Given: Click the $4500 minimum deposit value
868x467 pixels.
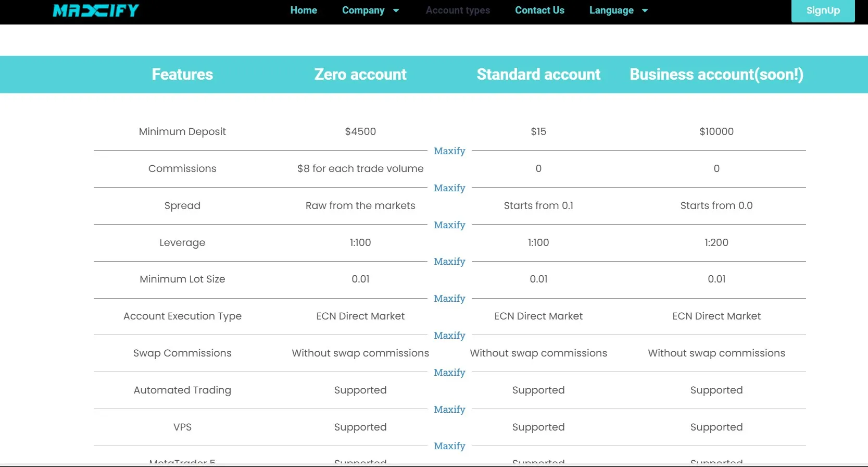Looking at the screenshot, I should pyautogui.click(x=360, y=131).
